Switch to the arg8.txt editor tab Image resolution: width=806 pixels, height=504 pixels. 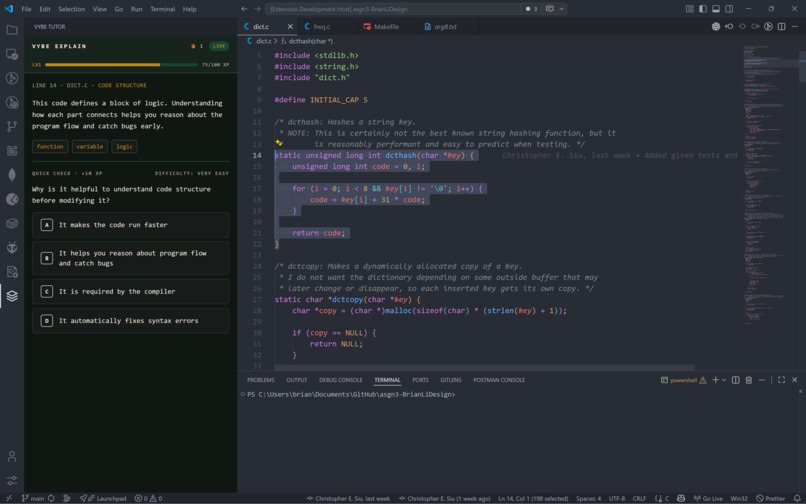pyautogui.click(x=445, y=26)
